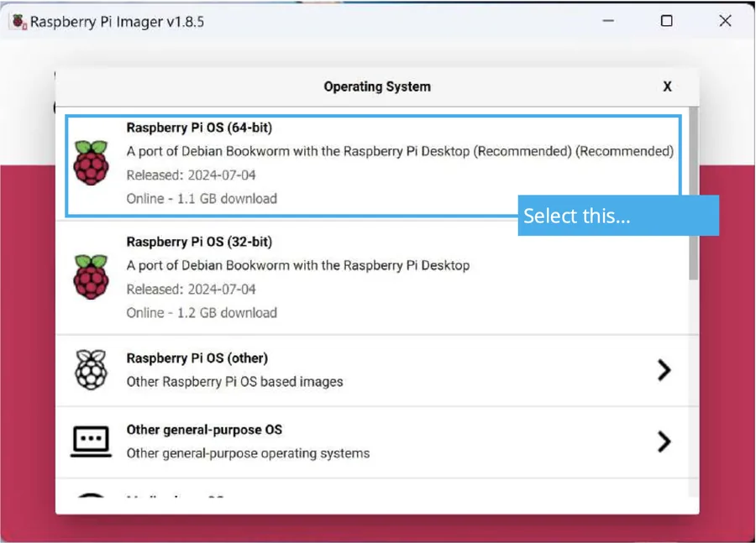Viewport: 756px width, 543px height.
Task: Click the 64-bit description with '(Recommended)' text
Action: point(400,151)
